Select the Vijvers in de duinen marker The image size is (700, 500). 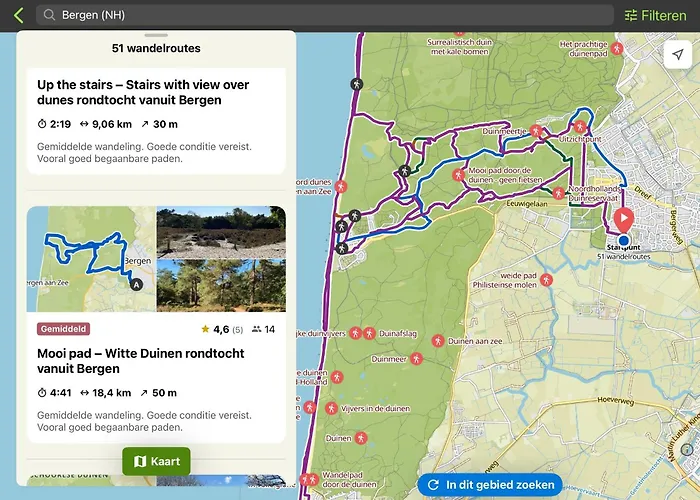point(331,408)
